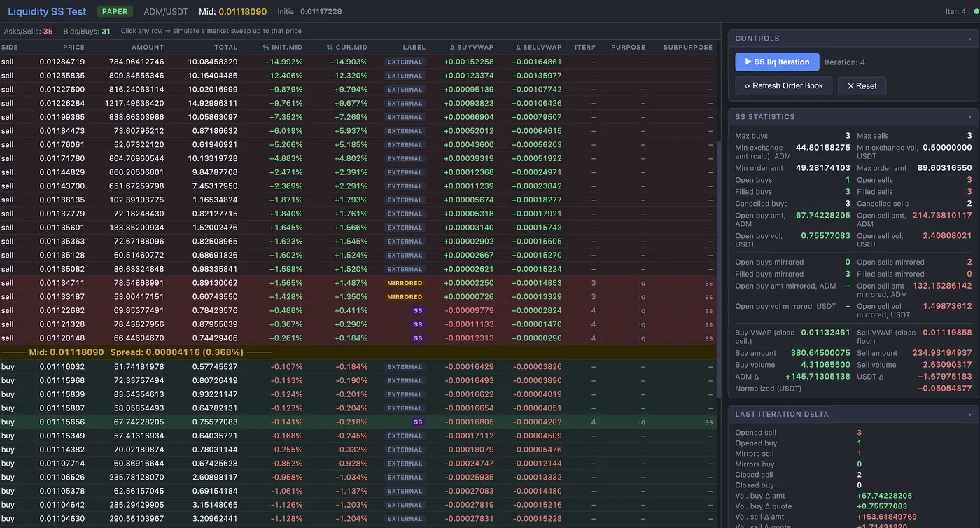Viewport: 980px width, 528px height.
Task: Click amount 72.33757494
Action: click(x=139, y=381)
